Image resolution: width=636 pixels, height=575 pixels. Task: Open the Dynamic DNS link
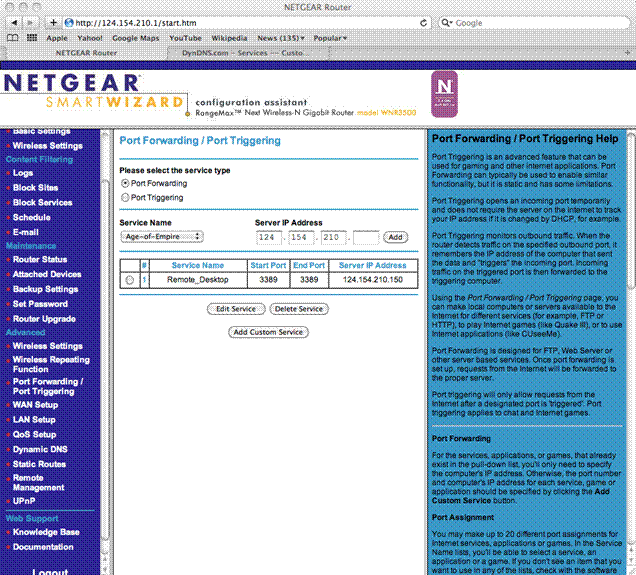(40, 449)
